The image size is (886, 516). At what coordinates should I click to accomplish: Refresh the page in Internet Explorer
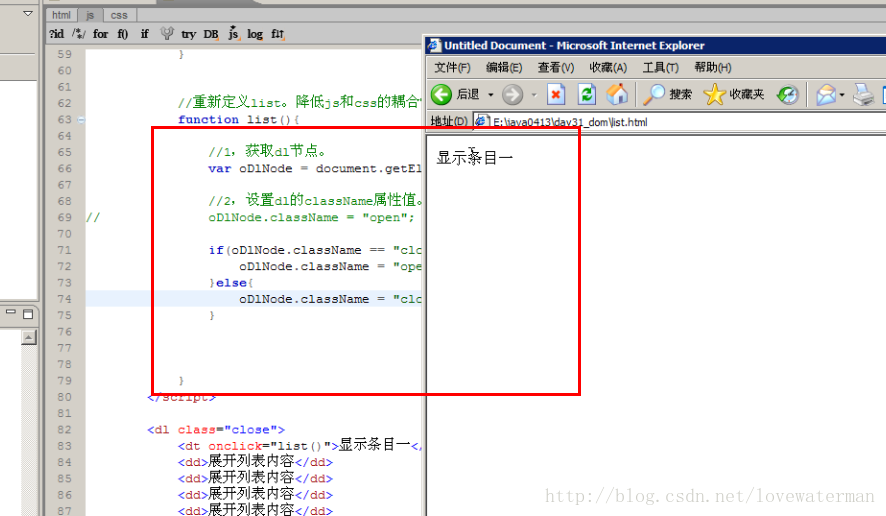(x=587, y=94)
